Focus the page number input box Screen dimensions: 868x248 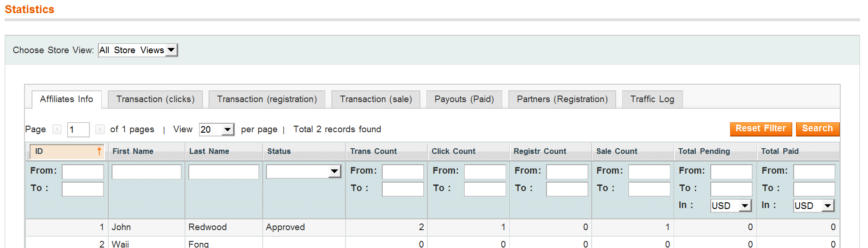78,129
